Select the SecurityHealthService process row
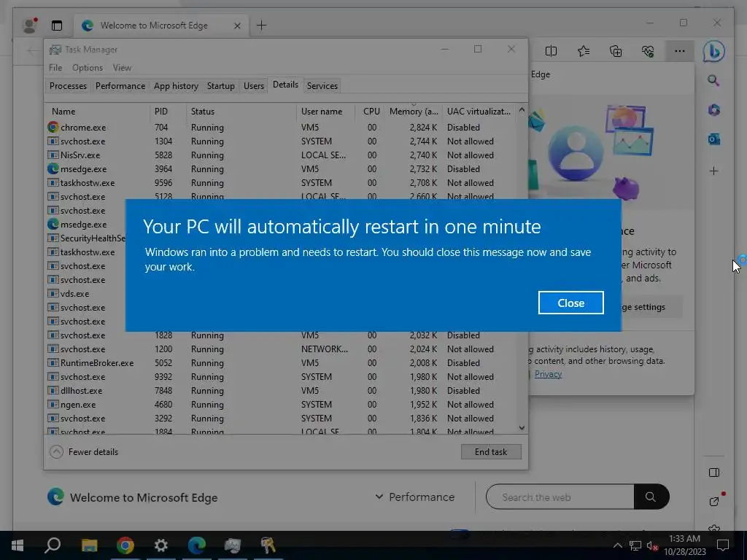Screen dimensions: 747x560 tap(86, 238)
